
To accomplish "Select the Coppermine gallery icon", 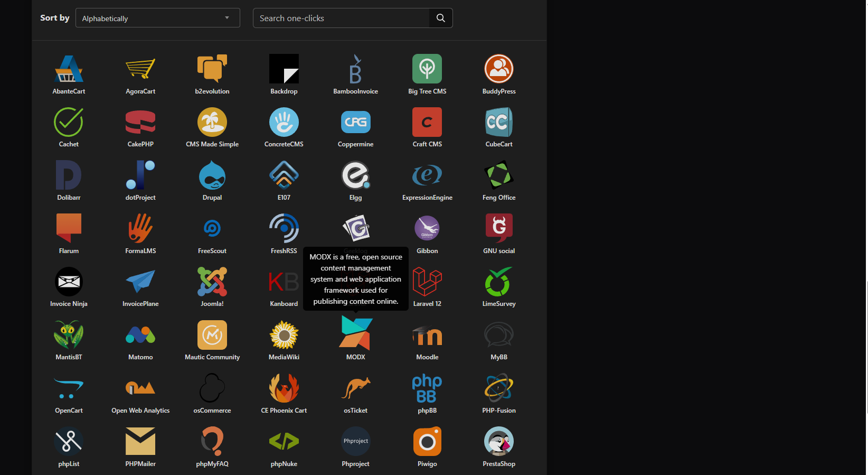I will [356, 122].
